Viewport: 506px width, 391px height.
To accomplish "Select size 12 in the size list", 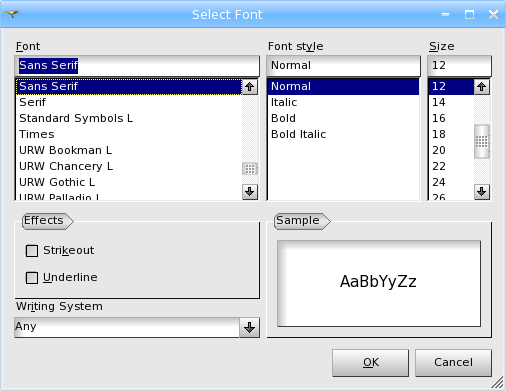I will [x=451, y=87].
